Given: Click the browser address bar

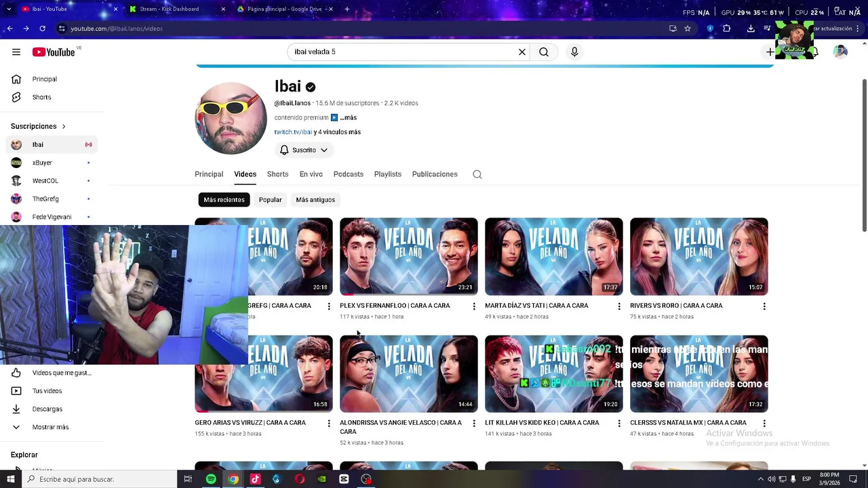Looking at the screenshot, I should (x=359, y=28).
